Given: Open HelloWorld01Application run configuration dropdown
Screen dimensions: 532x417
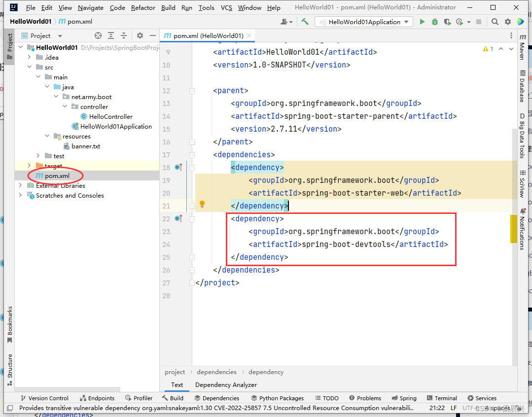Looking at the screenshot, I should click(x=364, y=22).
